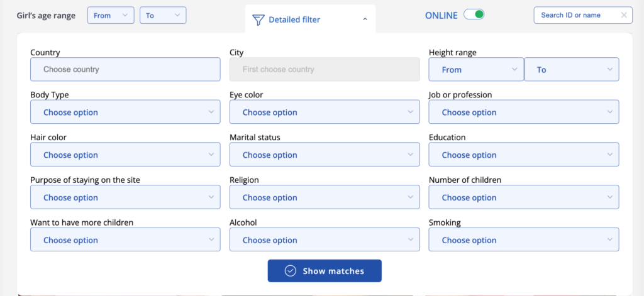Toggle the ONLINE switch off

click(474, 15)
